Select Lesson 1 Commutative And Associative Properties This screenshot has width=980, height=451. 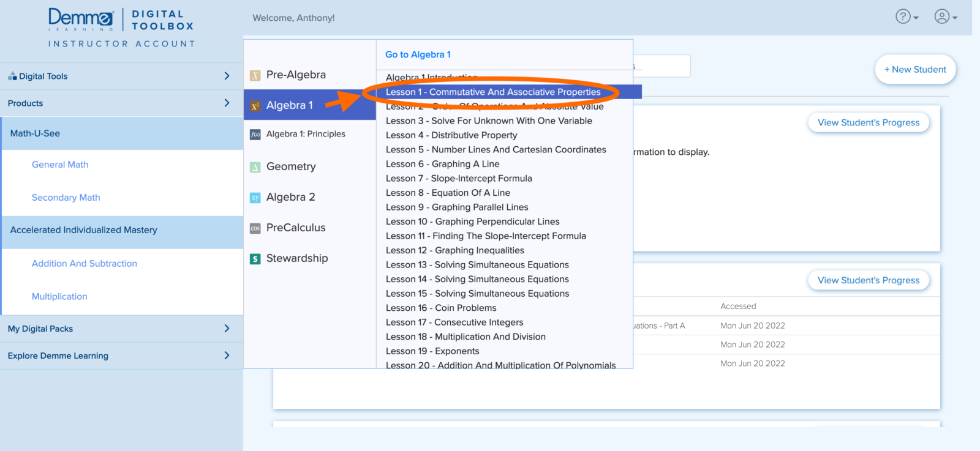coord(493,92)
